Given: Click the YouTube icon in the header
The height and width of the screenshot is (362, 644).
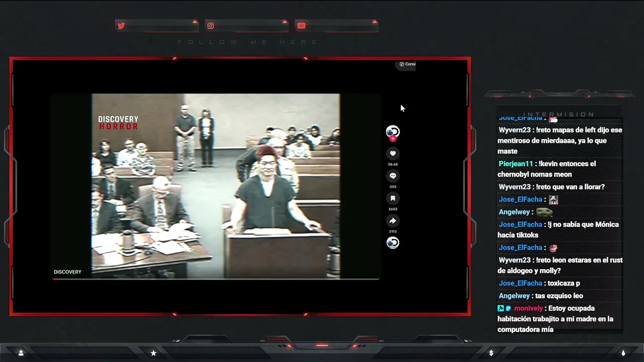Looking at the screenshot, I should [301, 26].
